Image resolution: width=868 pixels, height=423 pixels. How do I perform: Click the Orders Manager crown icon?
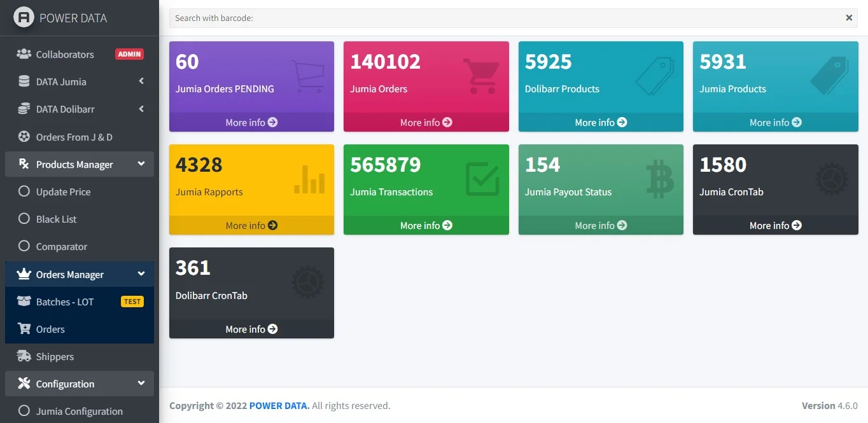pyautogui.click(x=24, y=274)
